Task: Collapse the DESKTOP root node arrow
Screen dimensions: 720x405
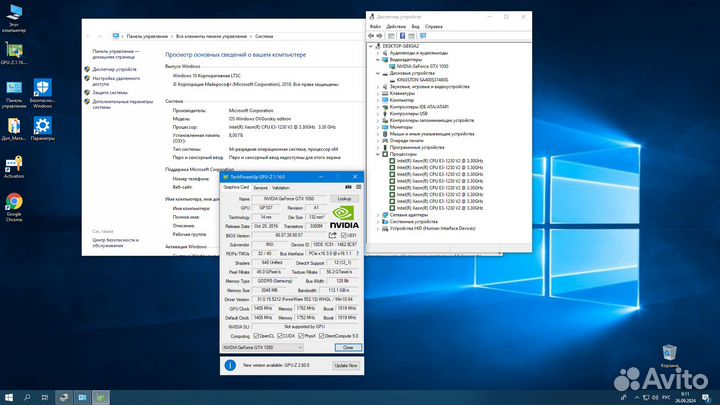Action: click(x=371, y=46)
